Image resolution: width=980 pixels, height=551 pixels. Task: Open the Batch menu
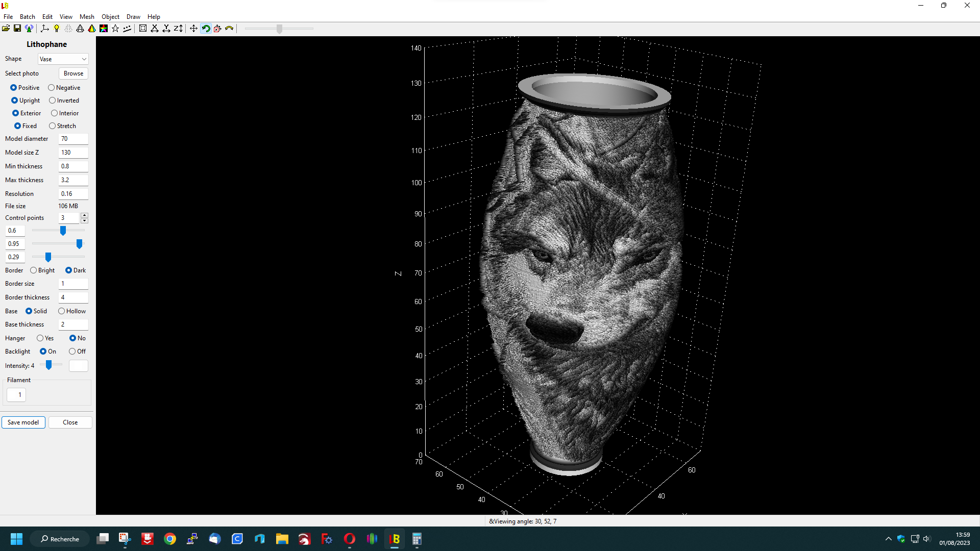click(x=27, y=17)
